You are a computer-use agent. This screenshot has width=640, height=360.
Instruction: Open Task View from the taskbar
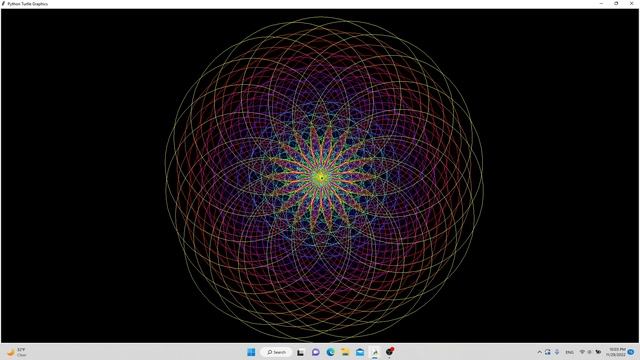click(300, 352)
